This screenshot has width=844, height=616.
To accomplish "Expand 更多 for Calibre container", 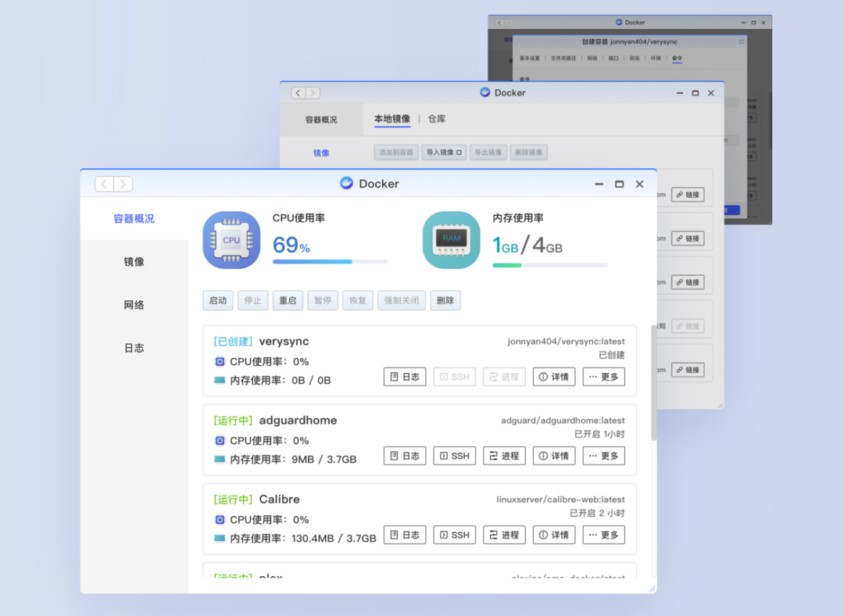I will click(x=604, y=535).
